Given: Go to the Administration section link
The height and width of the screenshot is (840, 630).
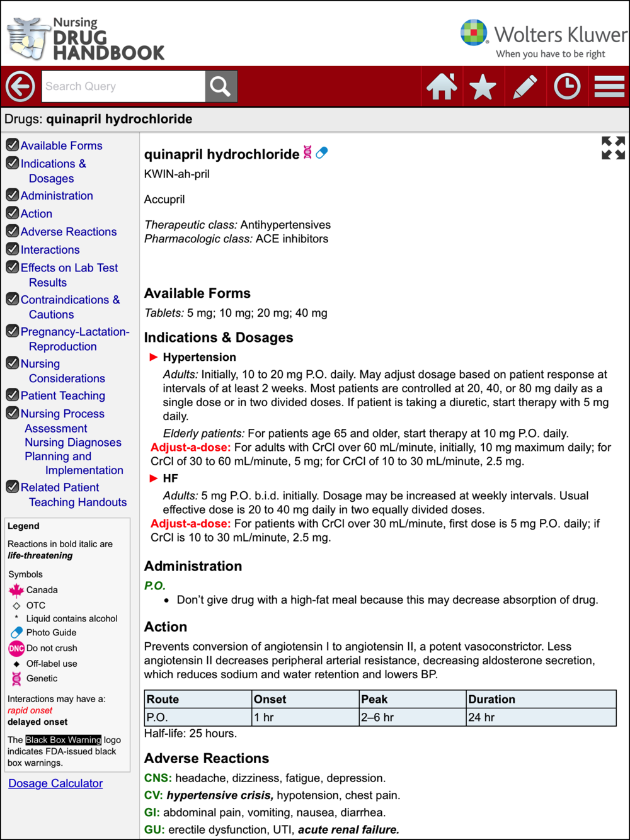Looking at the screenshot, I should 57,196.
